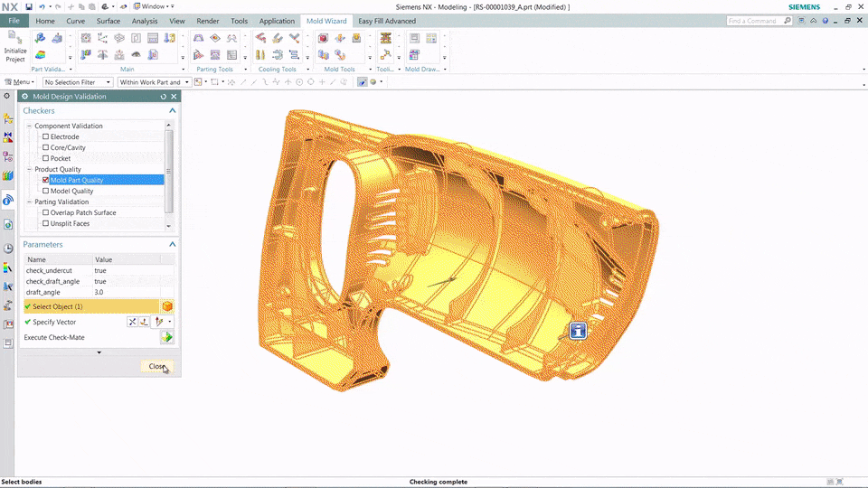Click the second Tooling group icon with connected nodes
The image size is (868, 488).
click(x=386, y=55)
